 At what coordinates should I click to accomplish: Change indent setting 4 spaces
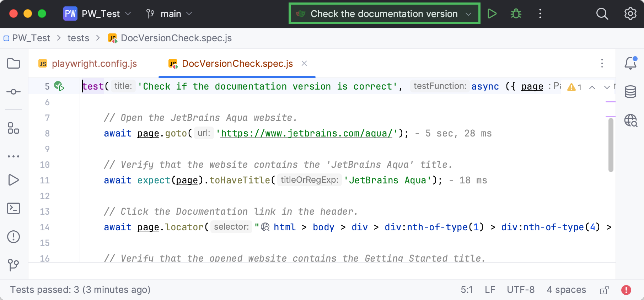click(566, 290)
